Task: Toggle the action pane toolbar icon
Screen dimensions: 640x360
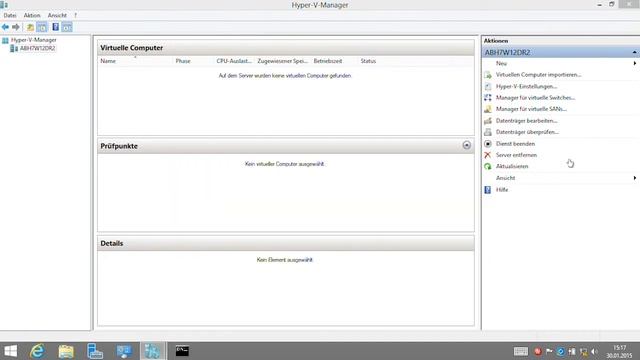Action: [67, 27]
